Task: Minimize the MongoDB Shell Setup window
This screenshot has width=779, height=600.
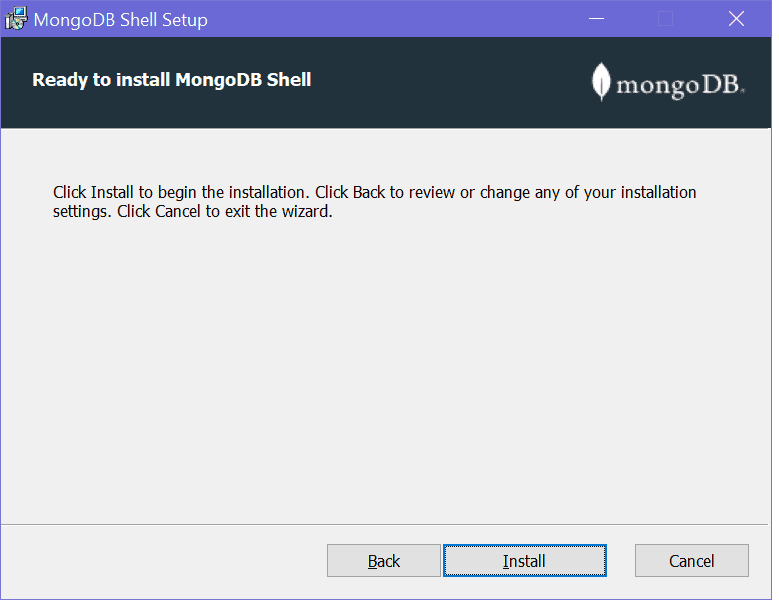Action: [x=596, y=19]
